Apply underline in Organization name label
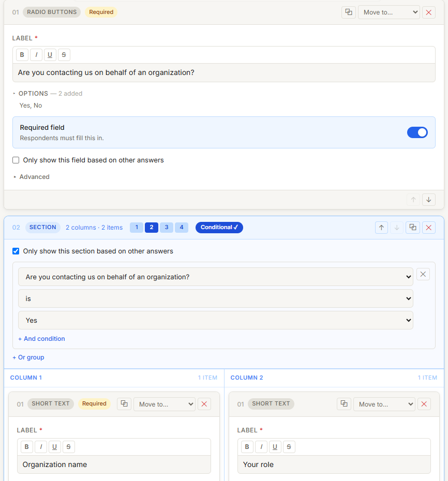This screenshot has width=448, height=481. pyautogui.click(x=55, y=447)
